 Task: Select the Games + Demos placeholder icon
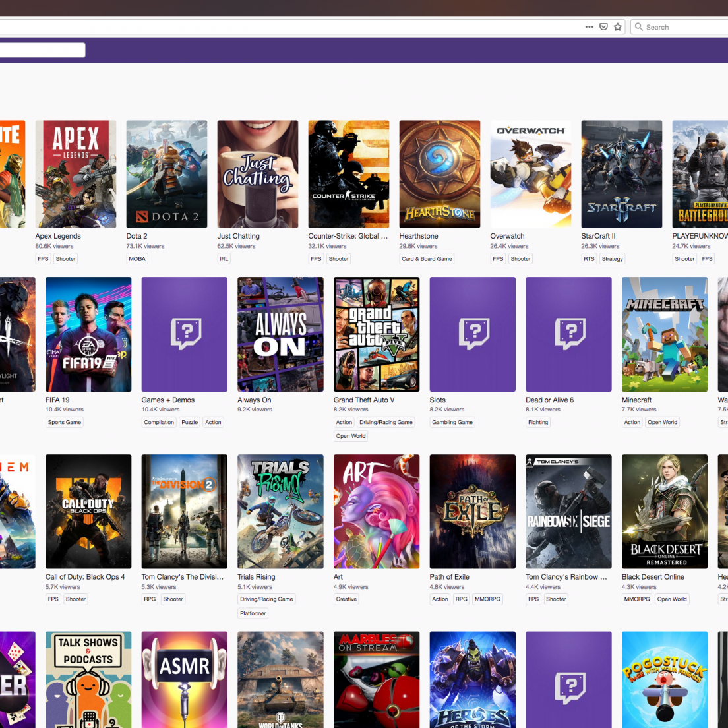coord(185,334)
